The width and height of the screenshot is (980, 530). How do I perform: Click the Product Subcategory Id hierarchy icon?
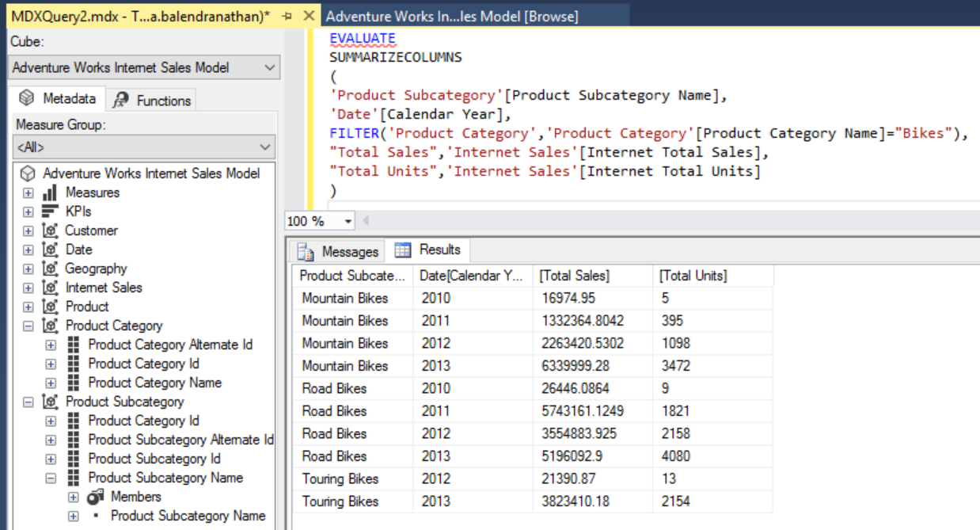coord(74,459)
